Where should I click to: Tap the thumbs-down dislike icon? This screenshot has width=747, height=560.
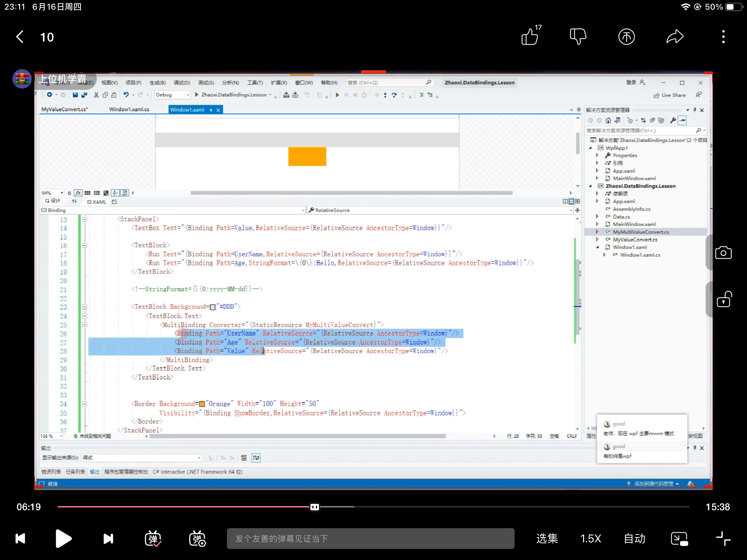[x=578, y=37]
